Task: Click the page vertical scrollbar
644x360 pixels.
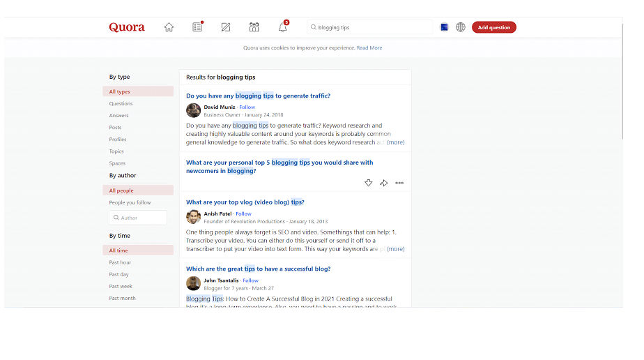Action: click(622, 82)
